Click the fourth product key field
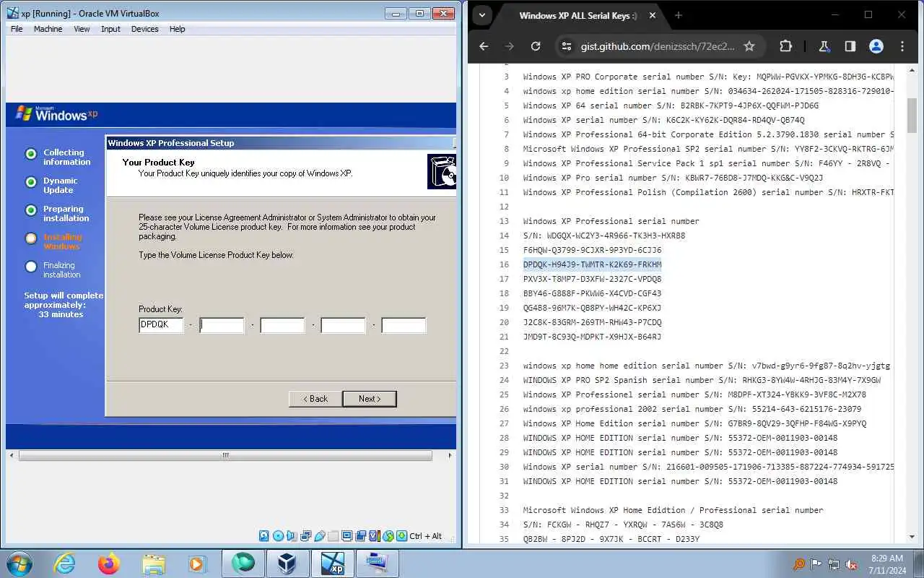Screen dimensions: 924x578 pos(343,325)
